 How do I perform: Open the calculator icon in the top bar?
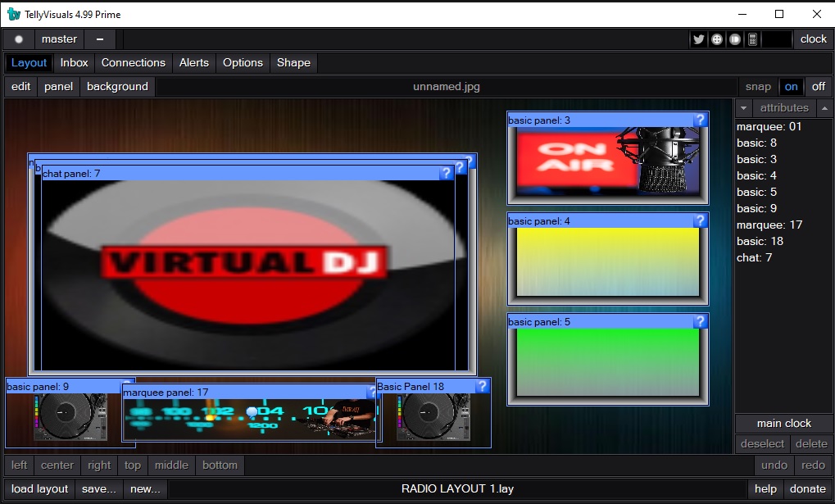[752, 39]
